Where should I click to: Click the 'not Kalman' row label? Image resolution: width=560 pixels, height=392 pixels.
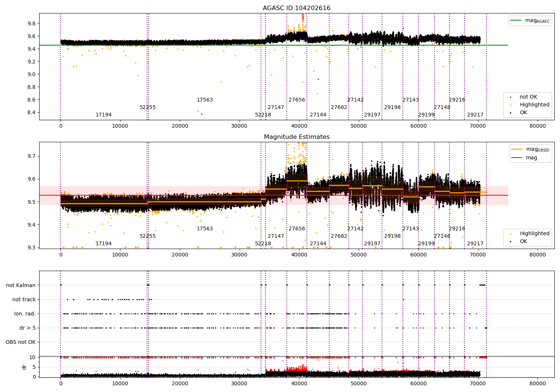coord(21,286)
